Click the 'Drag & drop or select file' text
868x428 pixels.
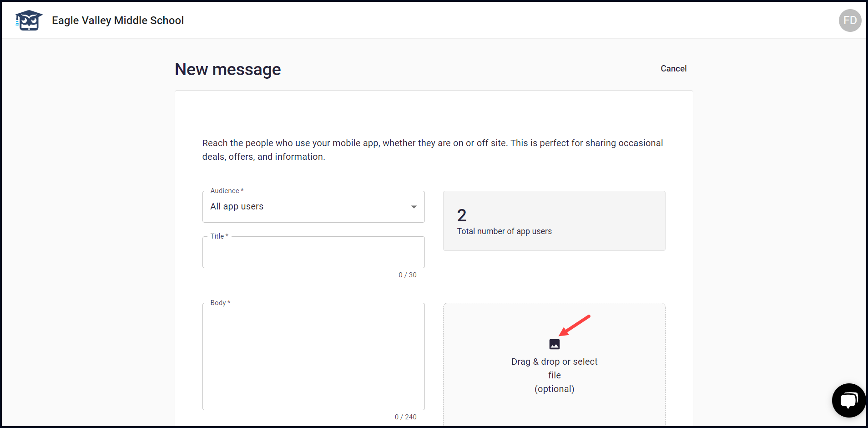click(x=554, y=368)
